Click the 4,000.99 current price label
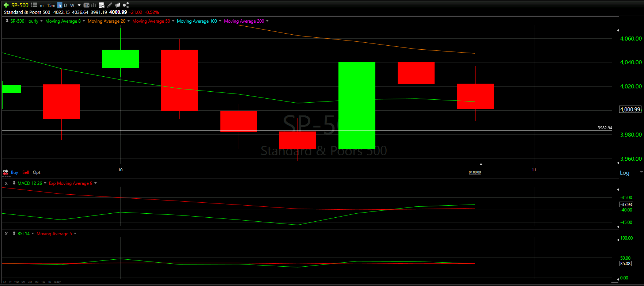644x286 pixels. 630,109
